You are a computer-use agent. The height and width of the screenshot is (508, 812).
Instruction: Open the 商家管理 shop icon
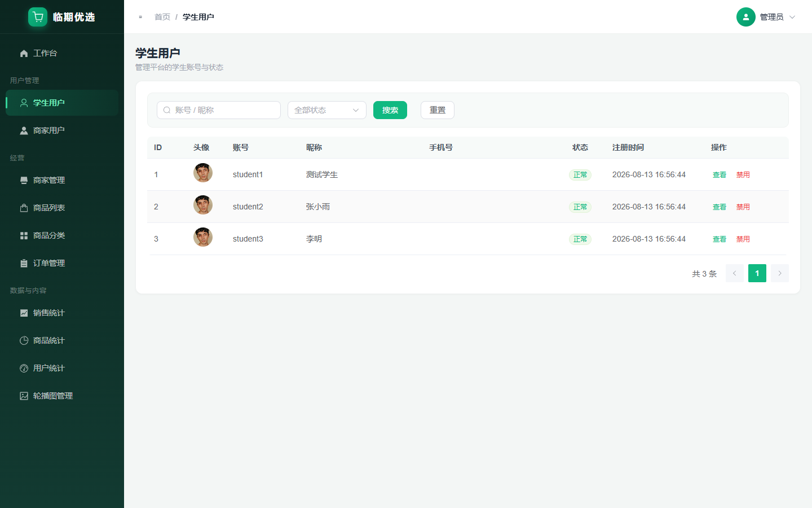click(x=24, y=180)
